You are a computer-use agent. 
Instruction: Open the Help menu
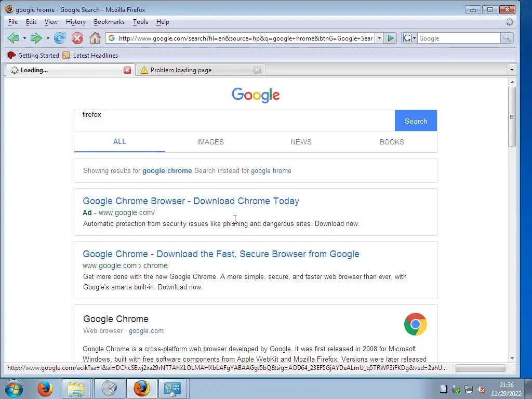click(x=163, y=22)
